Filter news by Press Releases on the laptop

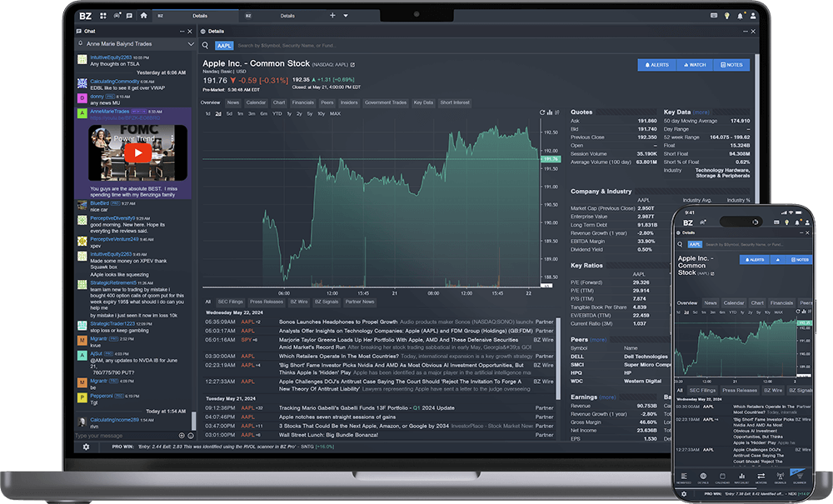(267, 302)
